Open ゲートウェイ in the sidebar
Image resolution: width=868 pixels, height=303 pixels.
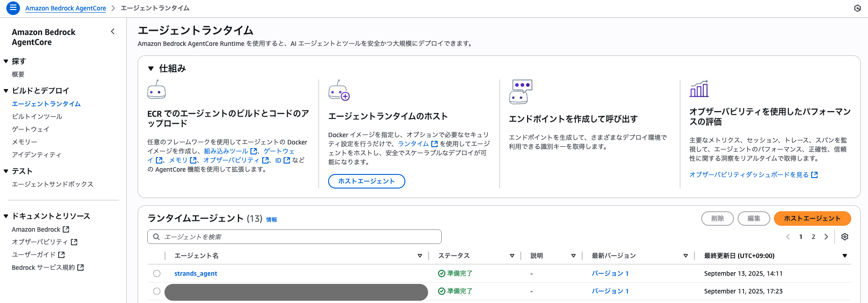click(x=30, y=129)
